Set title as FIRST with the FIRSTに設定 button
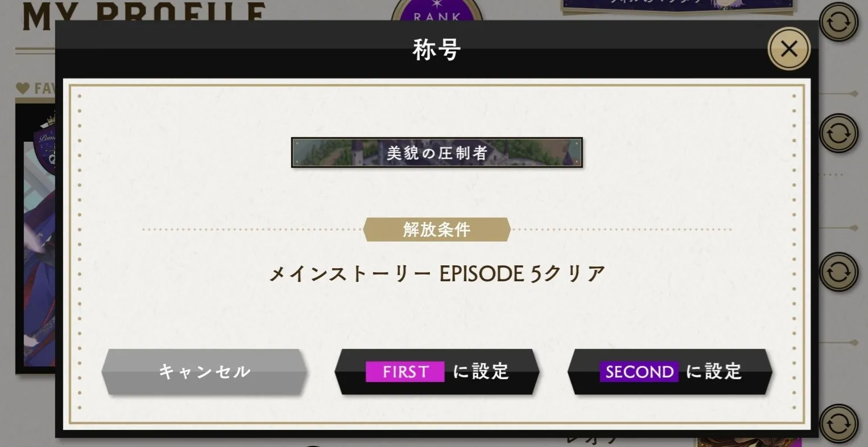This screenshot has height=447, width=868. (x=437, y=372)
